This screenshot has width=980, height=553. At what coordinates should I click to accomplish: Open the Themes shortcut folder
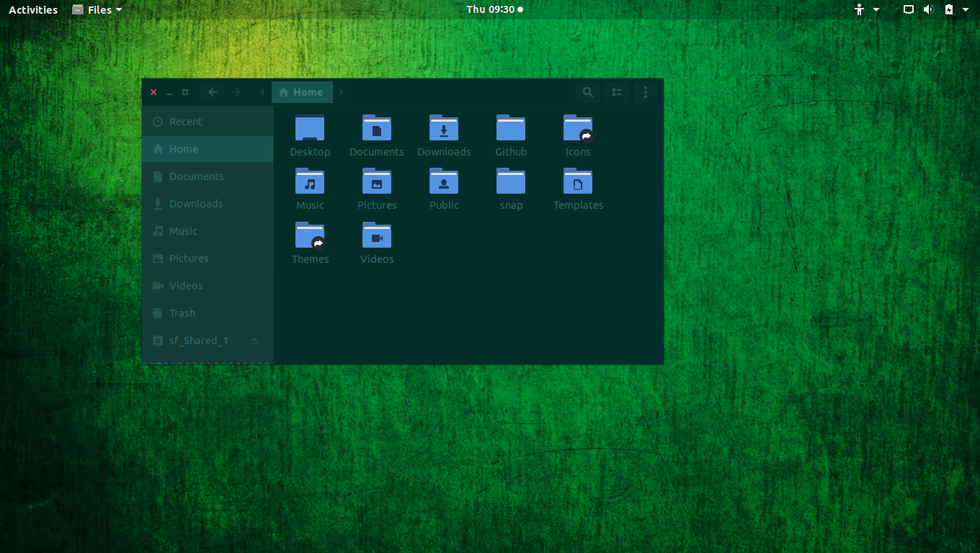pyautogui.click(x=310, y=235)
